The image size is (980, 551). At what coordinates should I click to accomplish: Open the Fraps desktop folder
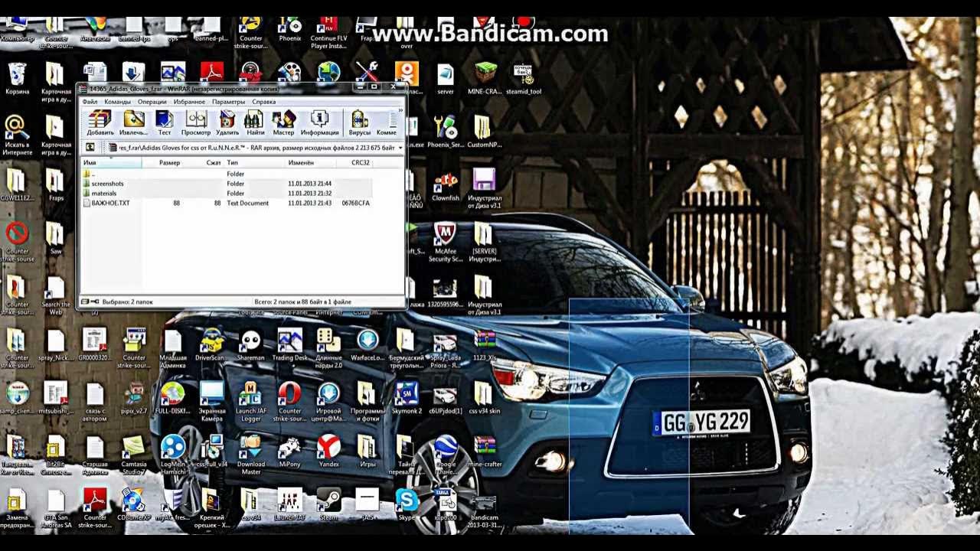55,184
